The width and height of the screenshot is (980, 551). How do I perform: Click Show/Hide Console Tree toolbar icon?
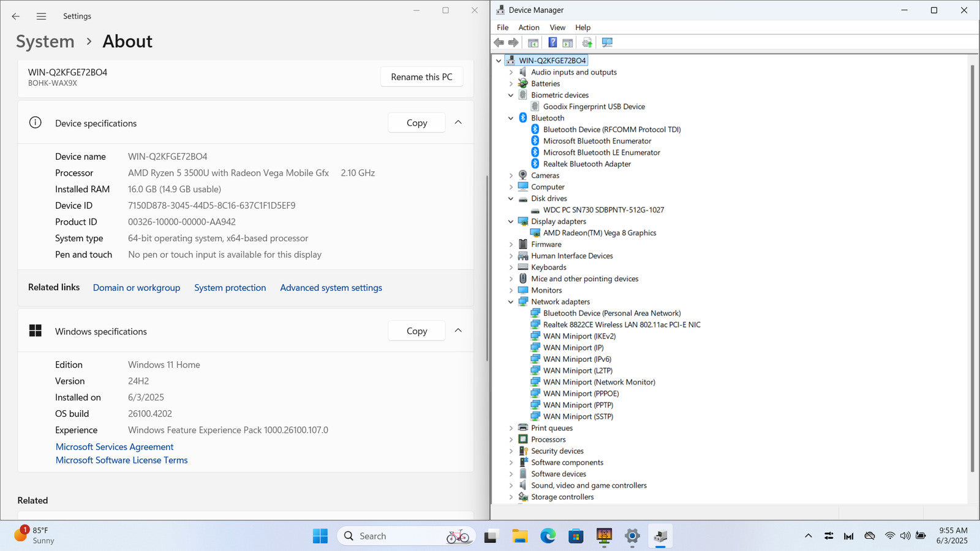(533, 42)
